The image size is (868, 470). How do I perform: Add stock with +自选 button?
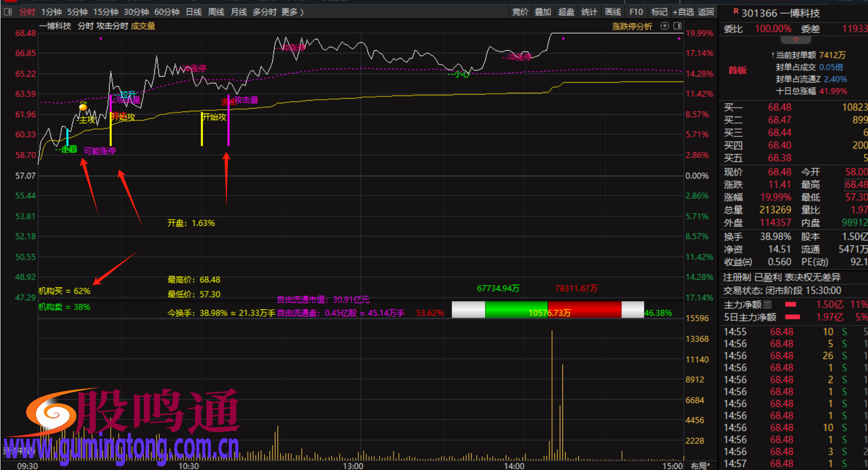pos(683,12)
